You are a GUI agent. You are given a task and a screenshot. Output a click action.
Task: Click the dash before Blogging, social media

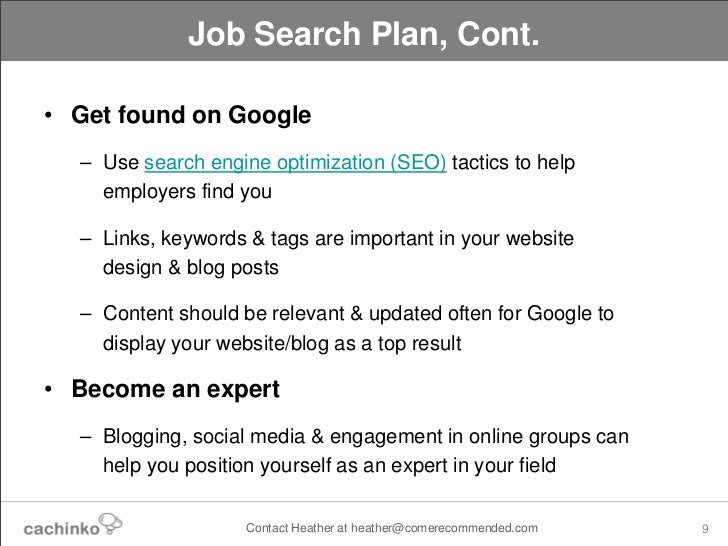[x=85, y=437]
